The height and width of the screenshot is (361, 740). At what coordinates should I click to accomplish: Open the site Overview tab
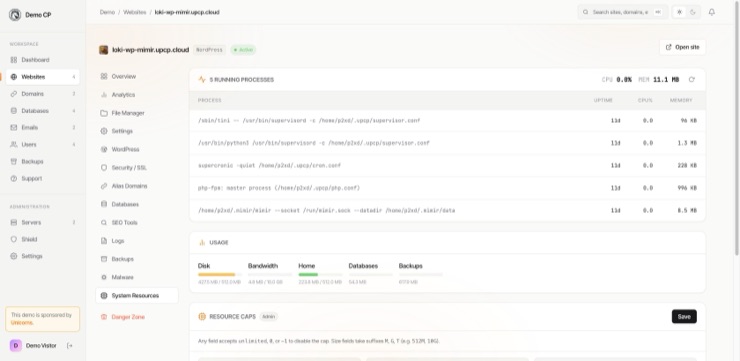[137, 76]
